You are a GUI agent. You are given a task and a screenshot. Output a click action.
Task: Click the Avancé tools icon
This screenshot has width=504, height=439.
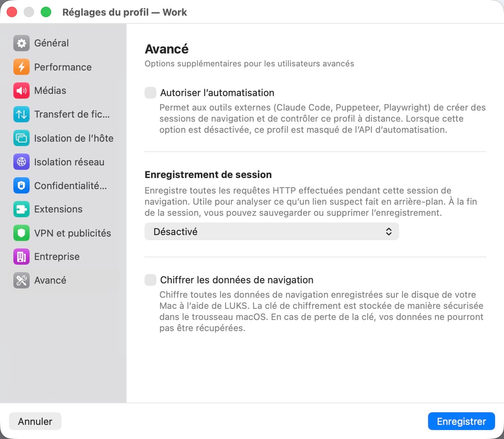pyautogui.click(x=21, y=280)
